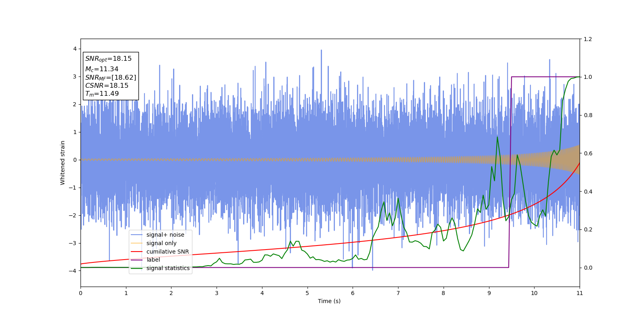The height and width of the screenshot is (322, 644).
Task: Click x-axis tick label 11
Action: [x=580, y=293]
